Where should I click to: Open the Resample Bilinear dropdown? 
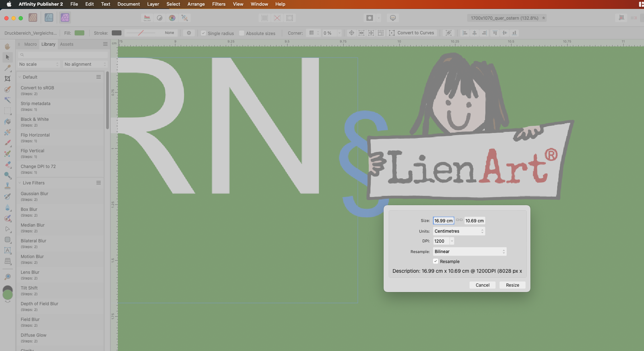click(x=470, y=252)
